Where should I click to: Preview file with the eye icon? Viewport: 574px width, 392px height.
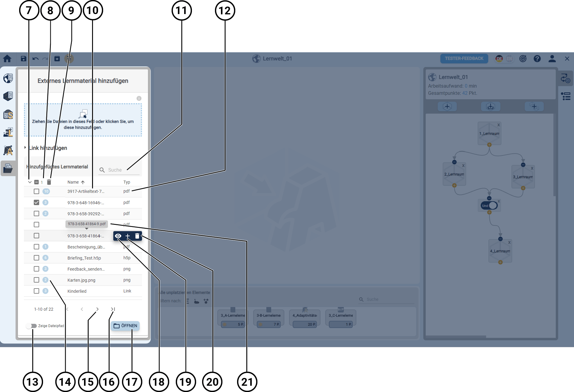(118, 236)
